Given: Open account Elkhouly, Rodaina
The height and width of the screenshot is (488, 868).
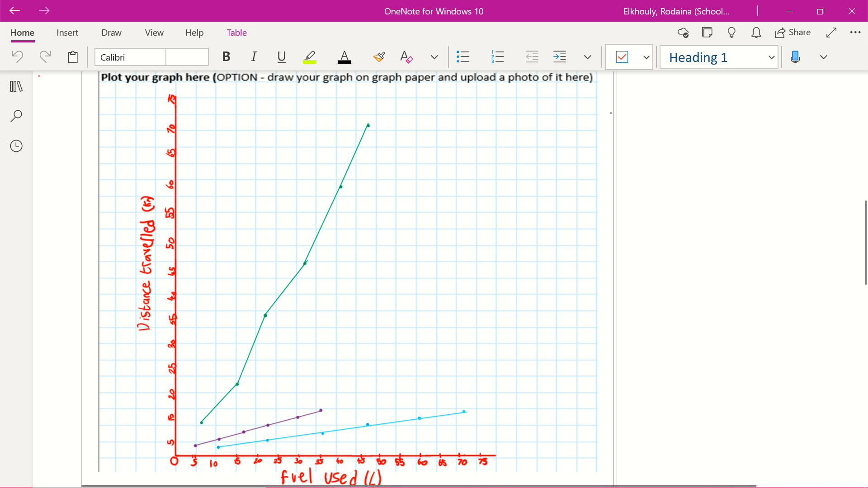Looking at the screenshot, I should (x=676, y=11).
